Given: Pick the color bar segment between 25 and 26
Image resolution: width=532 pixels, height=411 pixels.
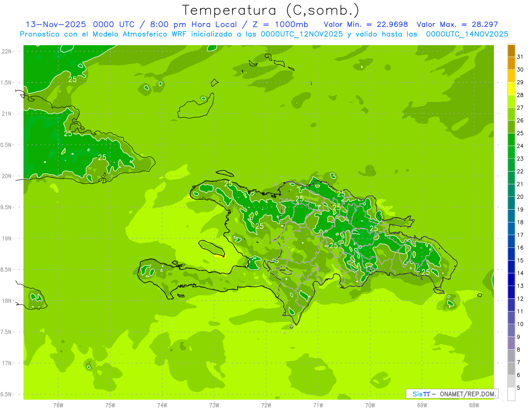Looking at the screenshot, I should coord(511,127).
